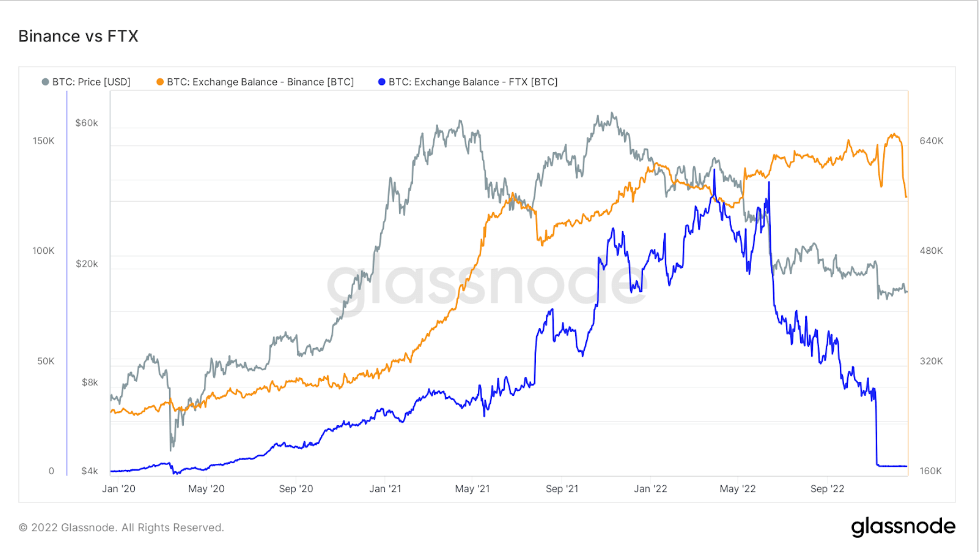The image size is (979, 552).
Task: Click the 160K right axis label
Action: 931,471
